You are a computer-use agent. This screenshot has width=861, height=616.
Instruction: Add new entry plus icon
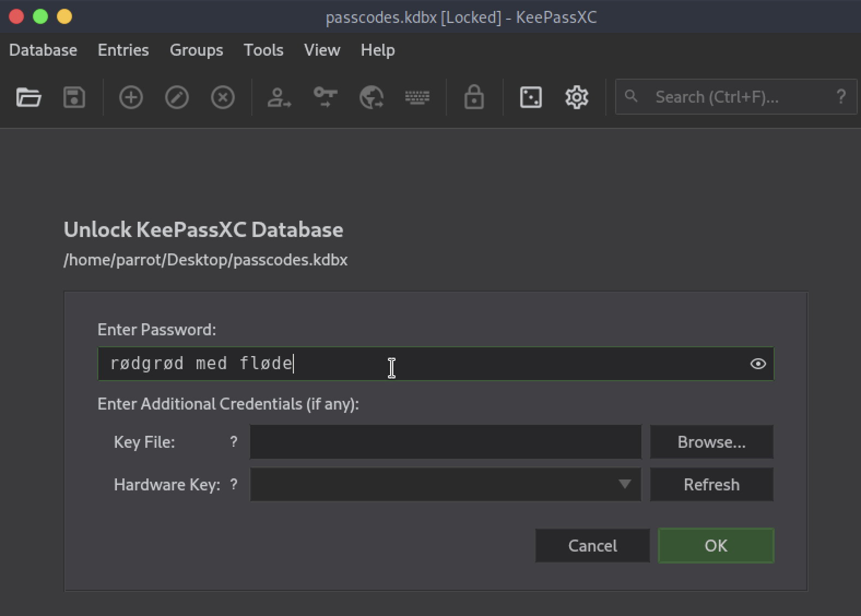click(131, 98)
